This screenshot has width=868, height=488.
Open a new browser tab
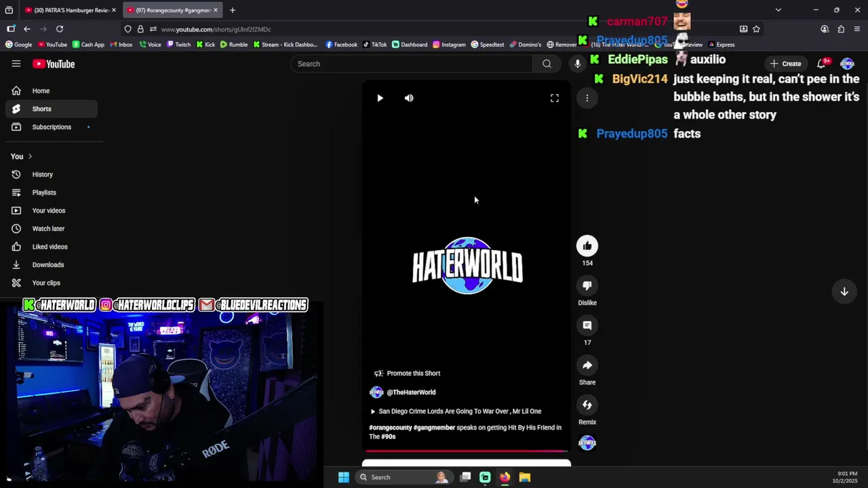click(232, 10)
